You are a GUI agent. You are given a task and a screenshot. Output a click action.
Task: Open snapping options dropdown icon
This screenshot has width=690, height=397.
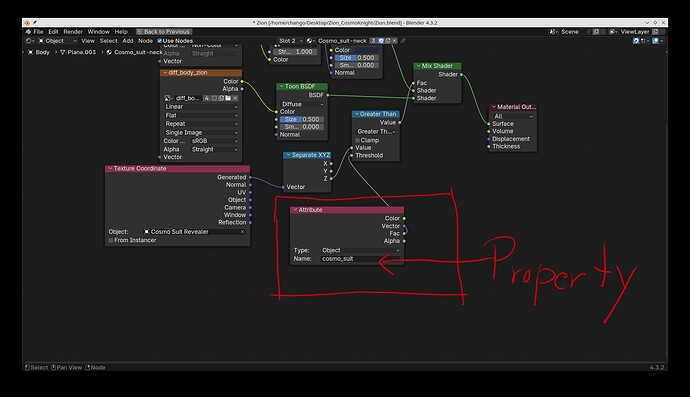pos(645,41)
